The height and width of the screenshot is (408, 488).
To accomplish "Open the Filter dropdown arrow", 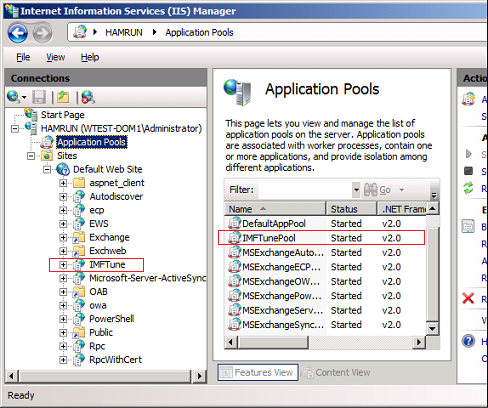I will coord(356,190).
